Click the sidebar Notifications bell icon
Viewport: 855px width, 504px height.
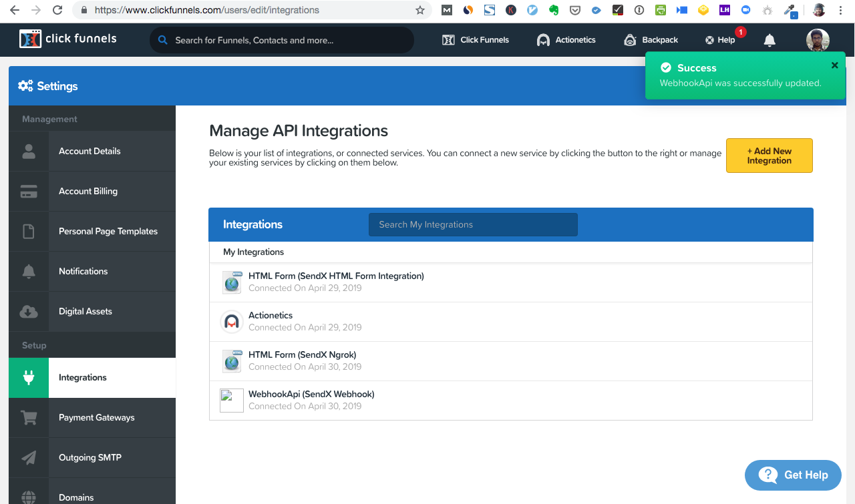[29, 271]
